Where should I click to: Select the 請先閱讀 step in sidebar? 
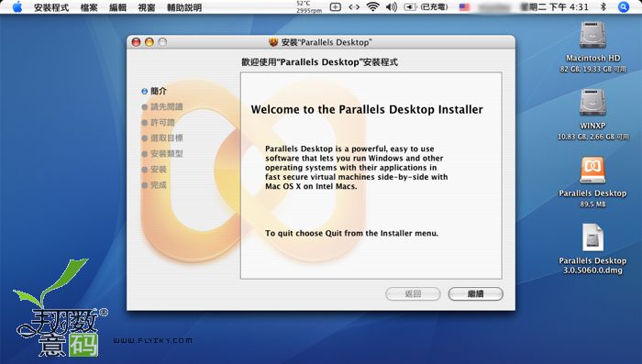pyautogui.click(x=162, y=107)
